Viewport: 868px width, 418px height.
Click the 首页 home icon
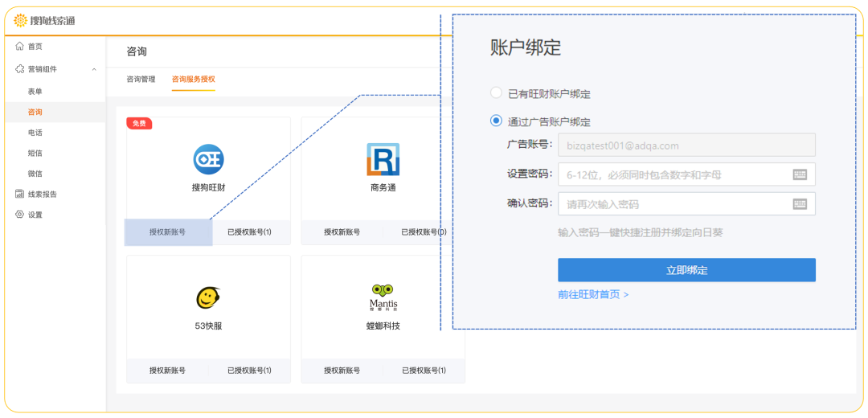pos(20,46)
